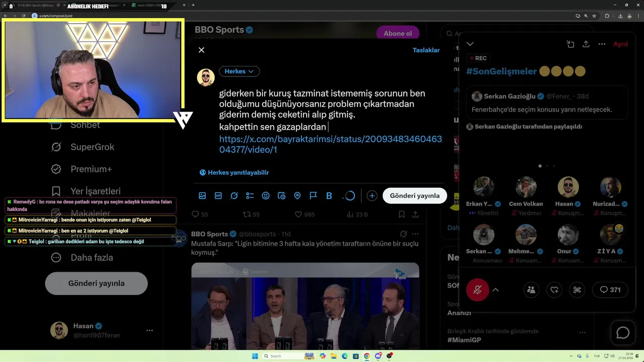Open the Grok chat floating button
The height and width of the screenshot is (362, 644).
[x=623, y=333]
